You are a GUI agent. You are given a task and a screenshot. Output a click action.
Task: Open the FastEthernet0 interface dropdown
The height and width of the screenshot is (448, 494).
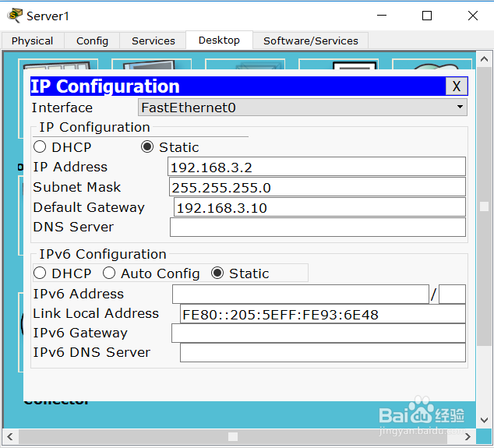[302, 108]
